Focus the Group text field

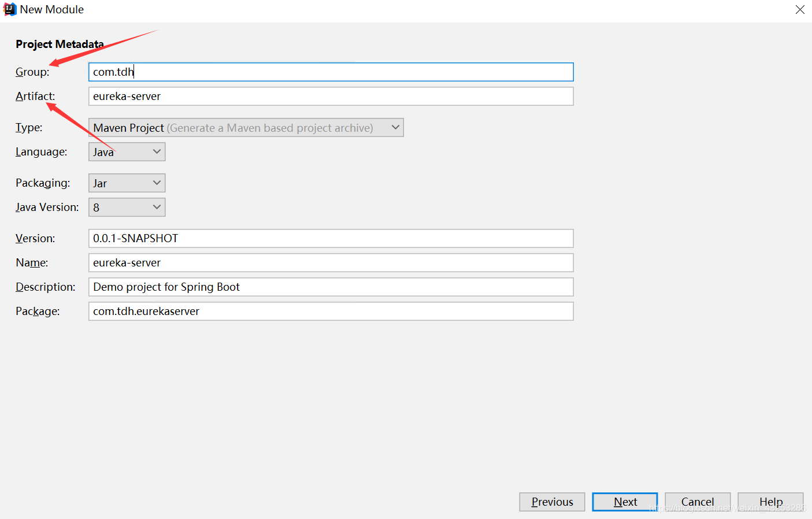pyautogui.click(x=331, y=72)
